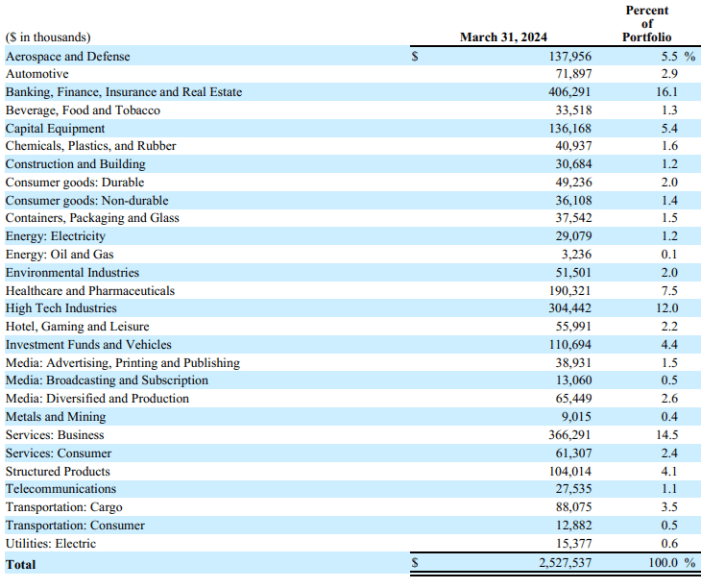The width and height of the screenshot is (701, 588).
Task: Select the value 406,291
Action: (x=569, y=92)
